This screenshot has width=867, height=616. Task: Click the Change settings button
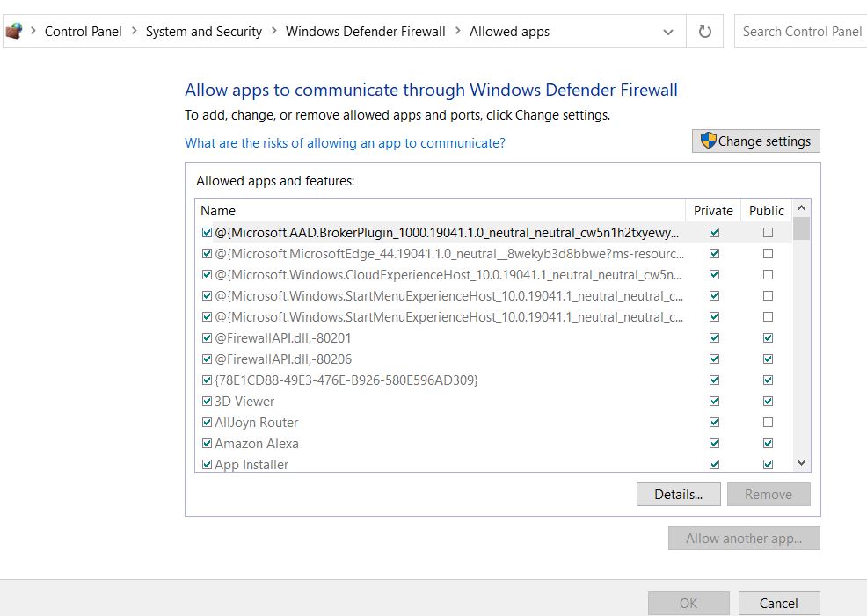point(755,141)
